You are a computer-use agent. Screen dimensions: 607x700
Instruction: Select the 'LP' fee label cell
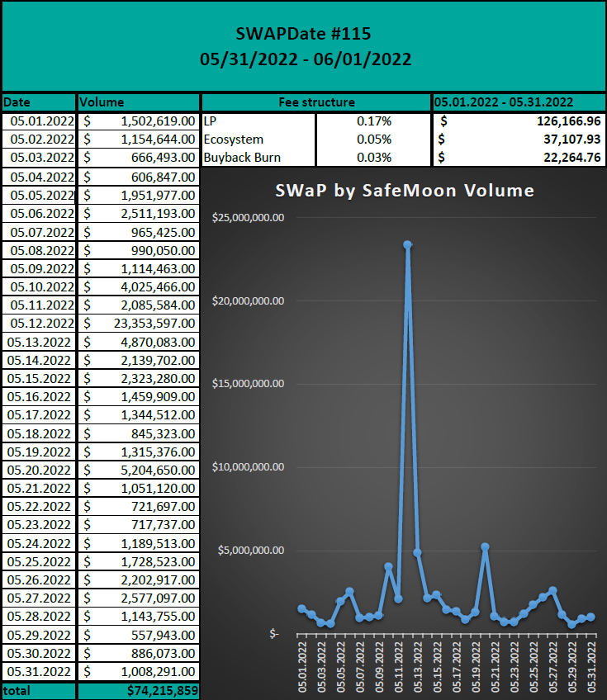(258, 121)
